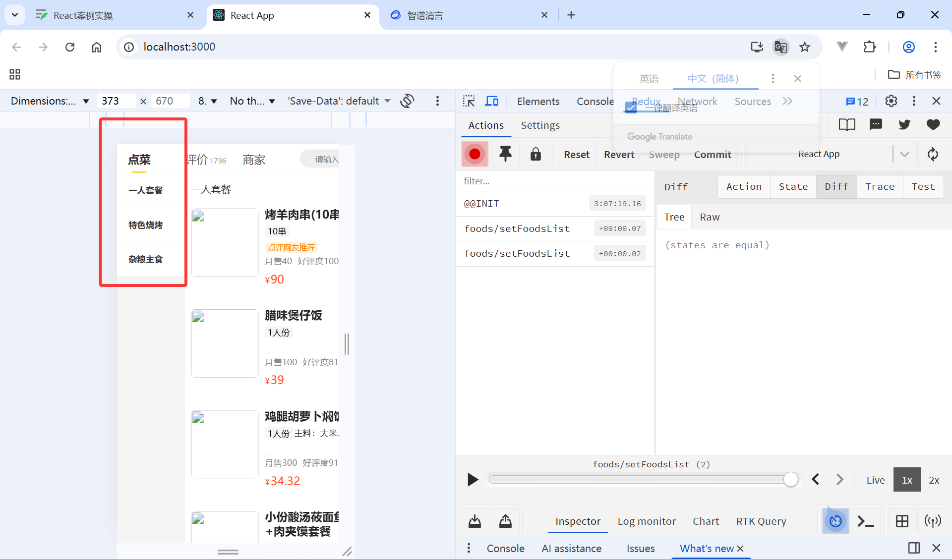Click the rotate screen orientation icon
This screenshot has width=952, height=560.
(408, 101)
